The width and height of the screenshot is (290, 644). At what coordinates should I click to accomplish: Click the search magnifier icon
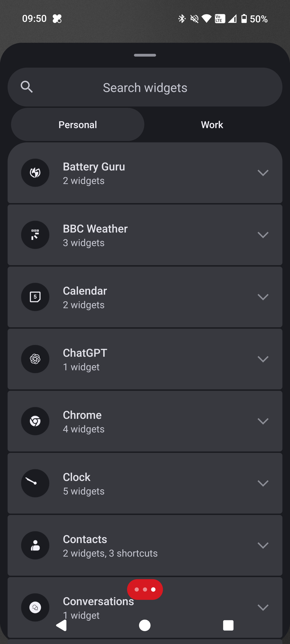coord(26,87)
